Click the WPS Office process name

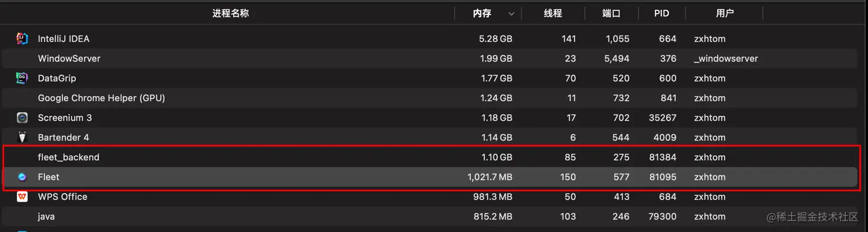click(x=63, y=196)
